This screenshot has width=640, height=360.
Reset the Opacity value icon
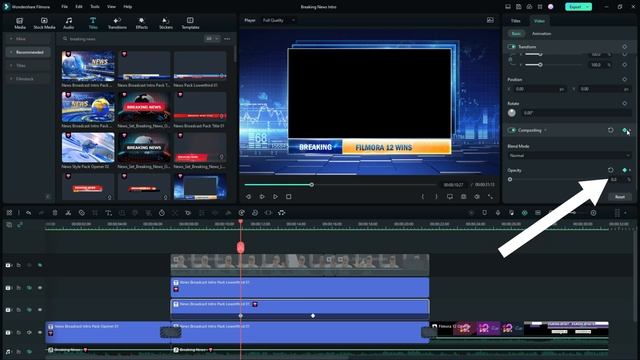[611, 170]
